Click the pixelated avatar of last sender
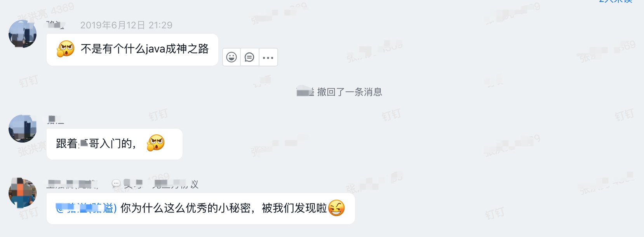Screen dimensions: 644x237 (23, 193)
